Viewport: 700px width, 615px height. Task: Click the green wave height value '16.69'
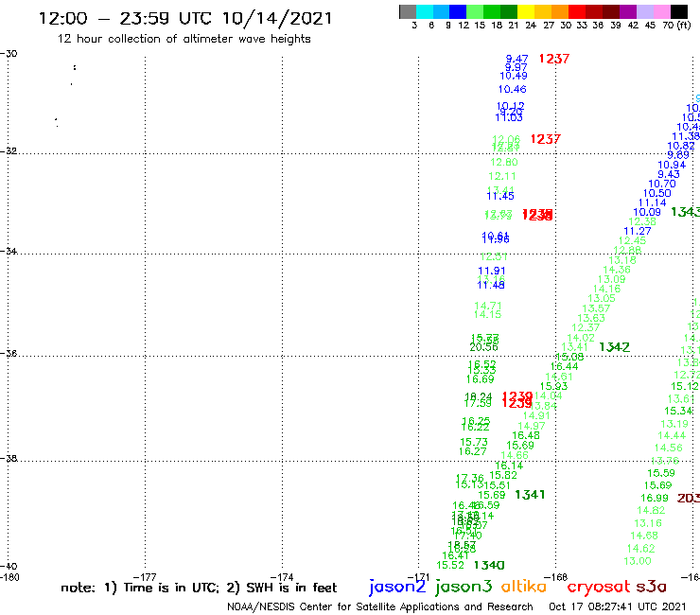481,379
